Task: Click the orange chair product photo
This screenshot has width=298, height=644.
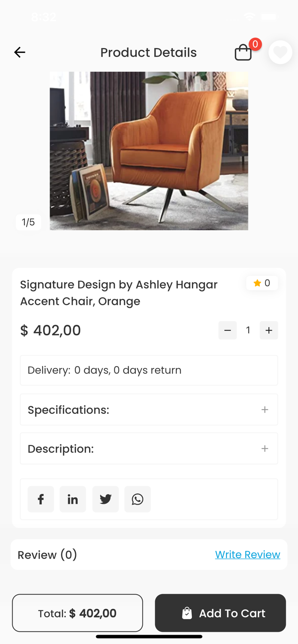Action: 149,151
